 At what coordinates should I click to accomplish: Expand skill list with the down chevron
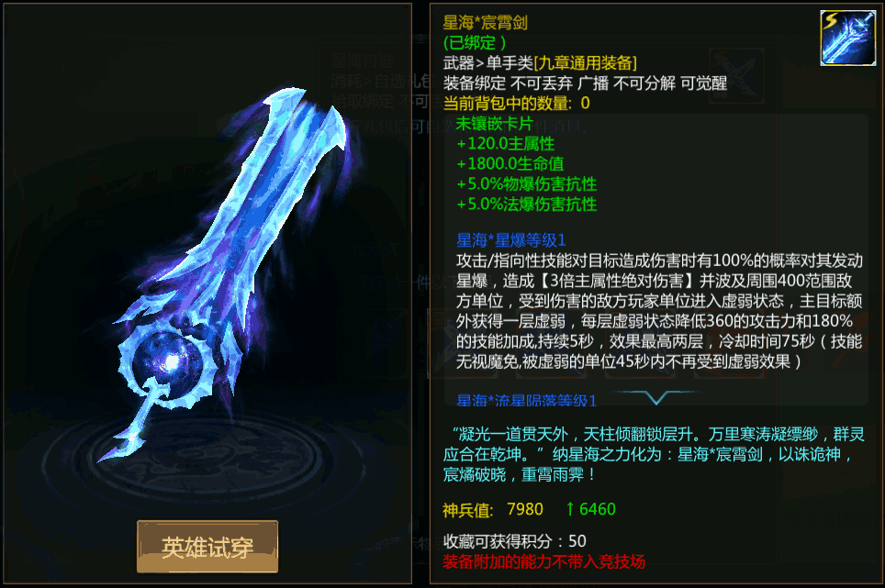(x=656, y=397)
